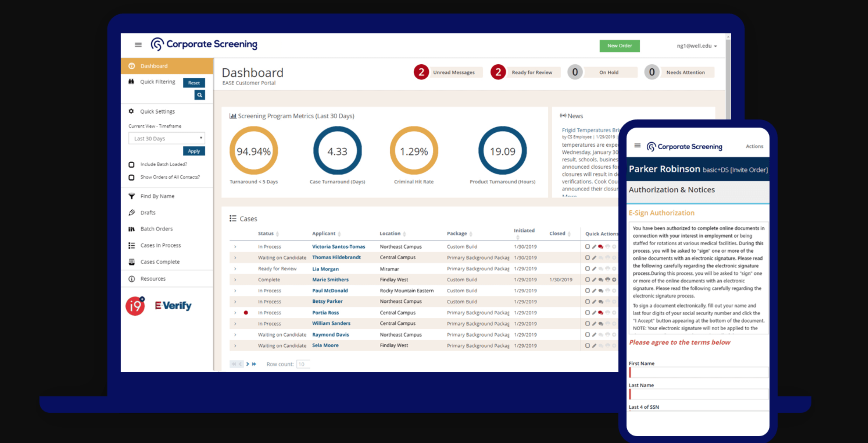Image resolution: width=868 pixels, height=443 pixels.
Task: Click the print icon for Marie Smithers
Action: click(x=608, y=280)
